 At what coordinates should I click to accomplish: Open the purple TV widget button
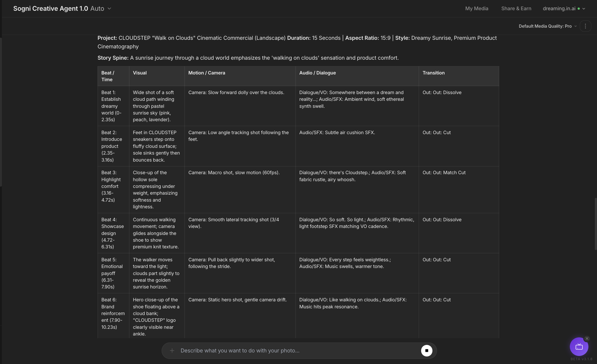coord(579,347)
